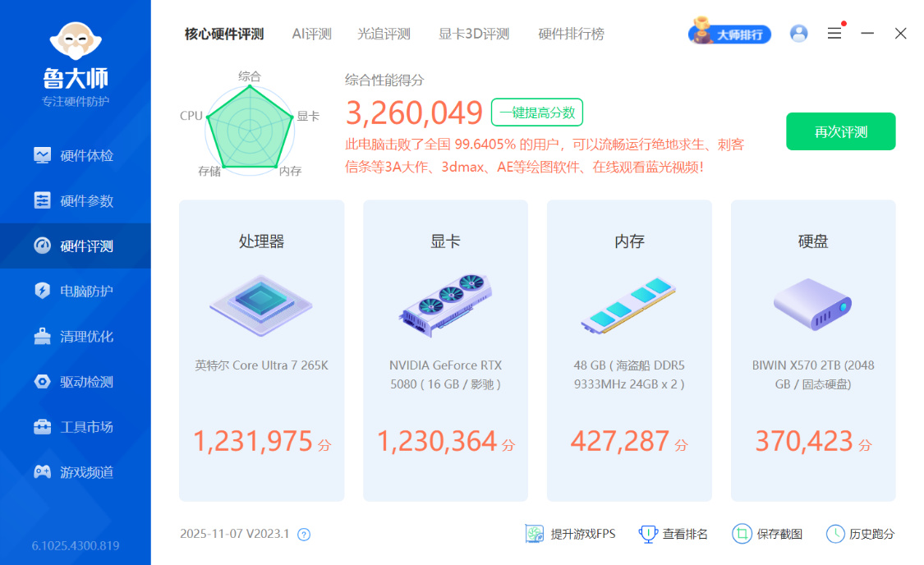Viewport: 924px width, 565px height.
Task: Click the graphics card image
Action: tap(445, 305)
